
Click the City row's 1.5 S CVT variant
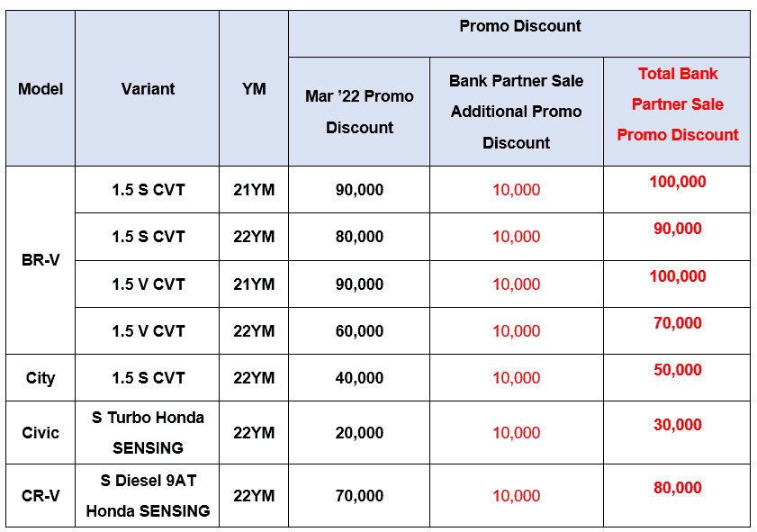[x=148, y=378]
